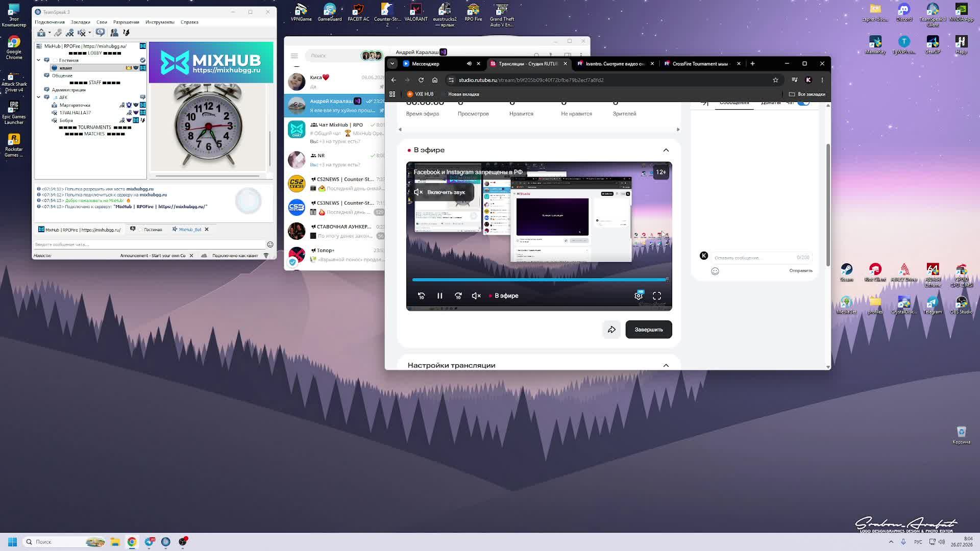Open TeamSpeak Справка menu
This screenshot has height=551, width=980.
pyautogui.click(x=189, y=22)
